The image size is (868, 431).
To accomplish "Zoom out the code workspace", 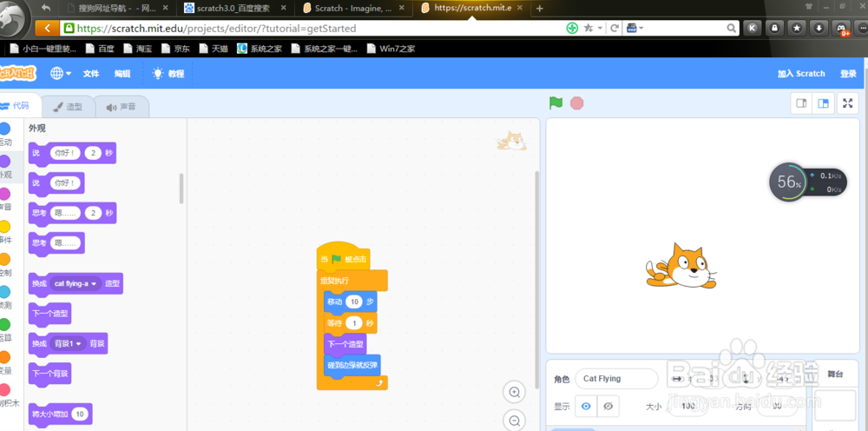I will 514,421.
